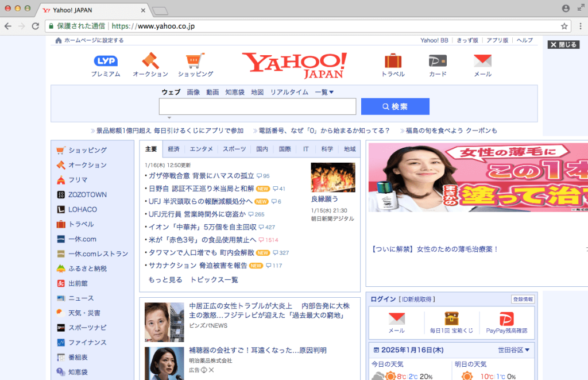588x380 pixels.
Task: Open the もっと見る link
Action: tap(165, 280)
